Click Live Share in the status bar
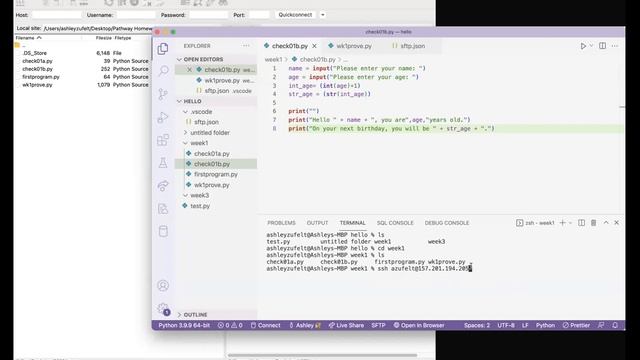The image size is (640, 360). tap(346, 325)
